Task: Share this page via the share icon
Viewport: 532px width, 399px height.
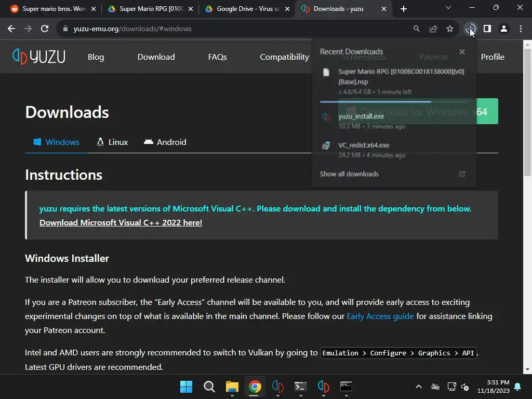Action: (x=433, y=29)
